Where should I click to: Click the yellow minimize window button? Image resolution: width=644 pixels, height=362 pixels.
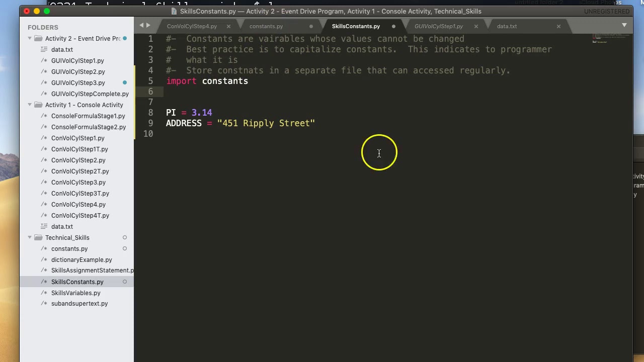tap(37, 11)
